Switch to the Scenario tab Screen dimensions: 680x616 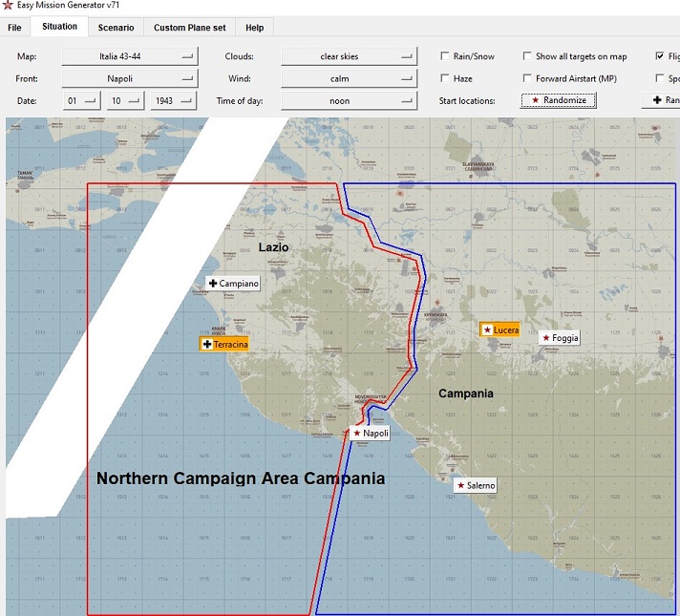(116, 28)
